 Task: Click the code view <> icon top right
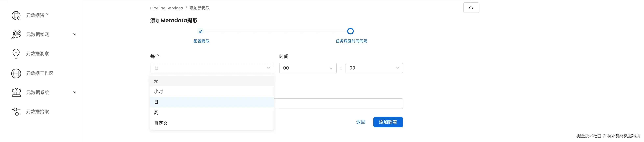(x=471, y=8)
